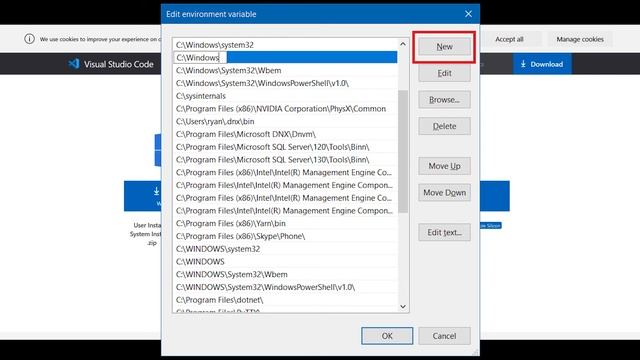The height and width of the screenshot is (360, 640).
Task: Select C:\Windows\system32 first entry
Action: (x=285, y=45)
